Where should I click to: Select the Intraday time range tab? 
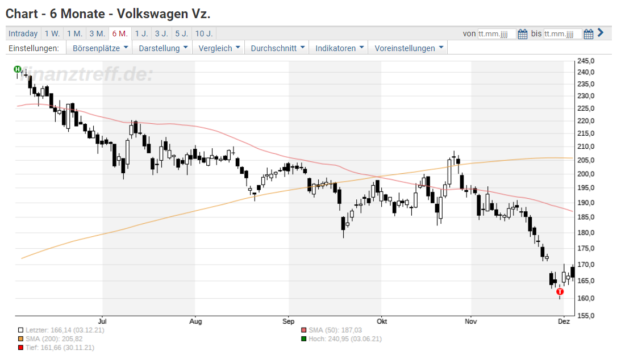[23, 34]
